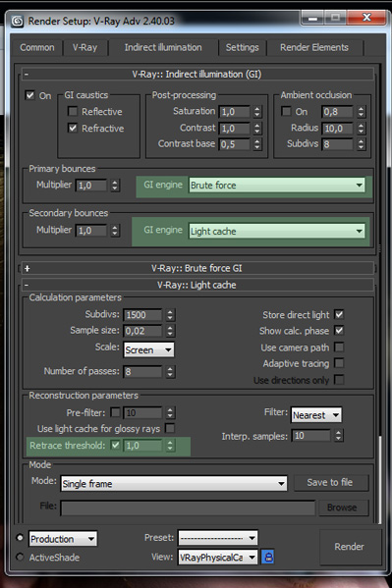
Task: Enable Ambient occlusion On checkbox
Action: tap(286, 111)
